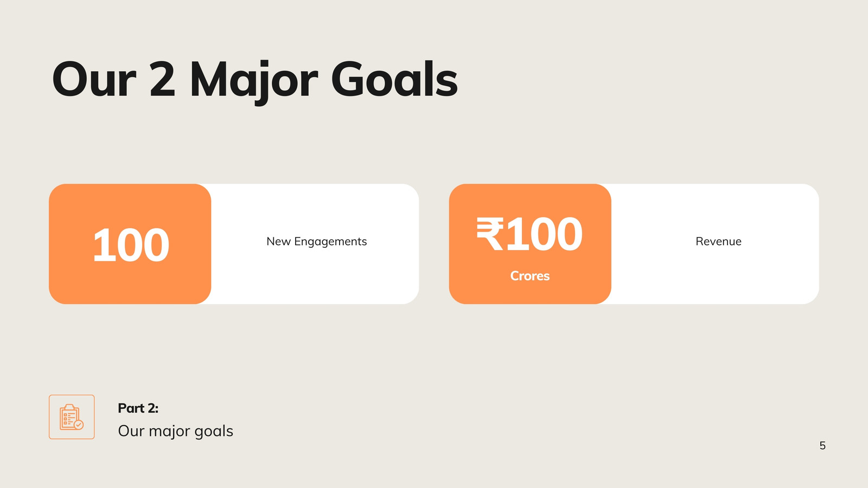Click the word 'Goals' in the title

coord(394,80)
